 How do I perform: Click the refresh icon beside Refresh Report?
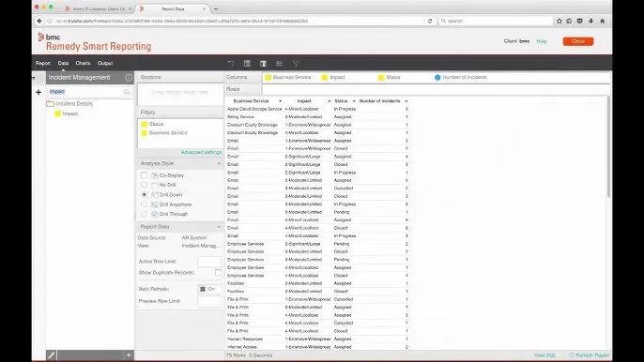tap(572, 355)
